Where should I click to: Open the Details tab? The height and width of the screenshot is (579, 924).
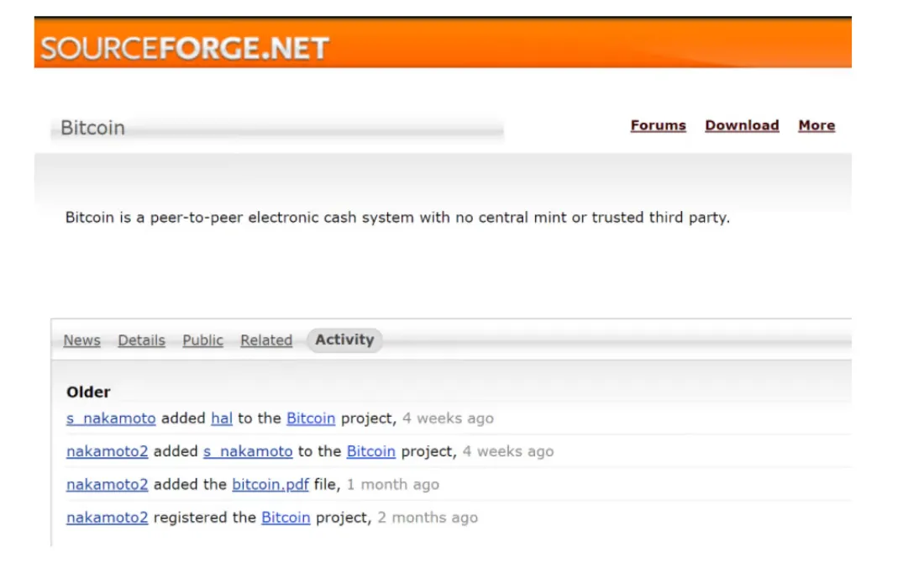(141, 340)
